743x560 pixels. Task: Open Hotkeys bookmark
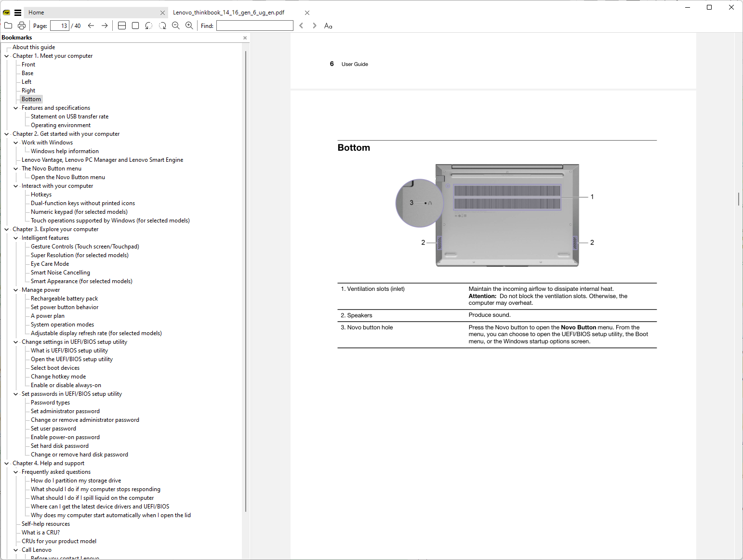41,195
